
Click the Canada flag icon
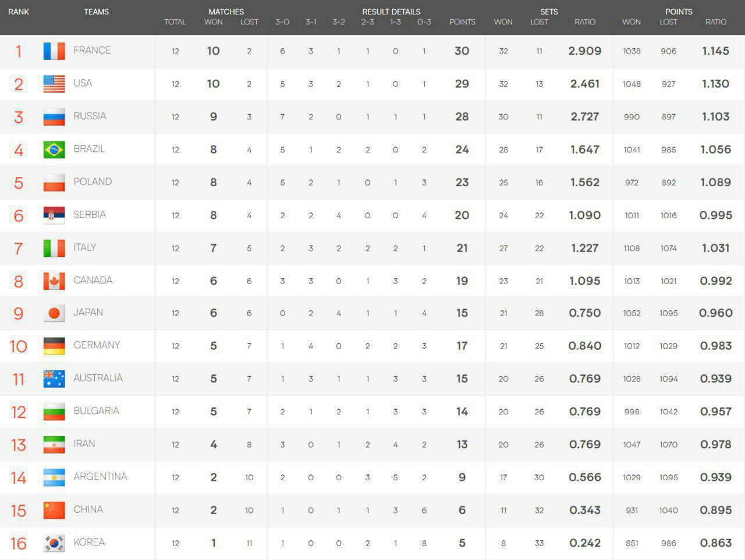(54, 281)
